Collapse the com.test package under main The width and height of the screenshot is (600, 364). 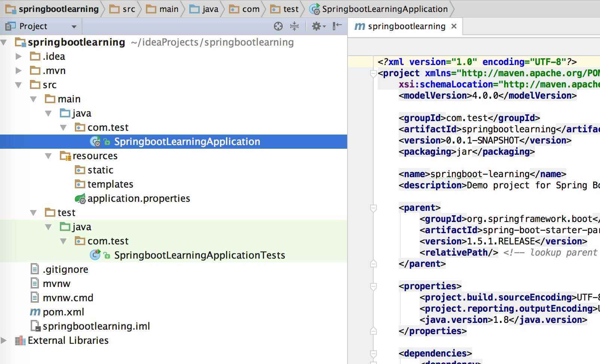(x=64, y=127)
